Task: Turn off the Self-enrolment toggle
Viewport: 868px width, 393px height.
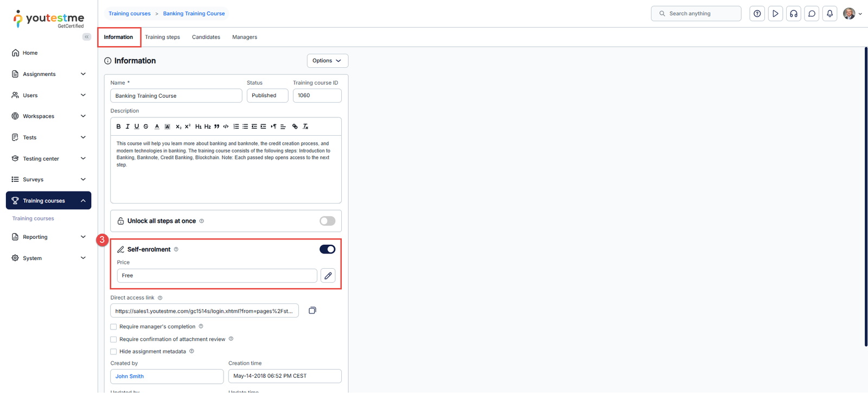Action: (327, 249)
